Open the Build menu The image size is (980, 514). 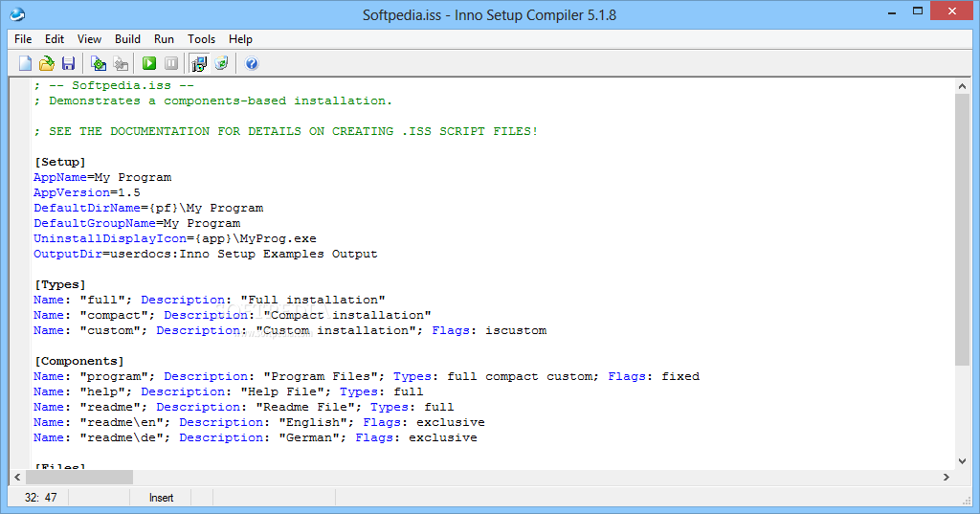point(127,39)
